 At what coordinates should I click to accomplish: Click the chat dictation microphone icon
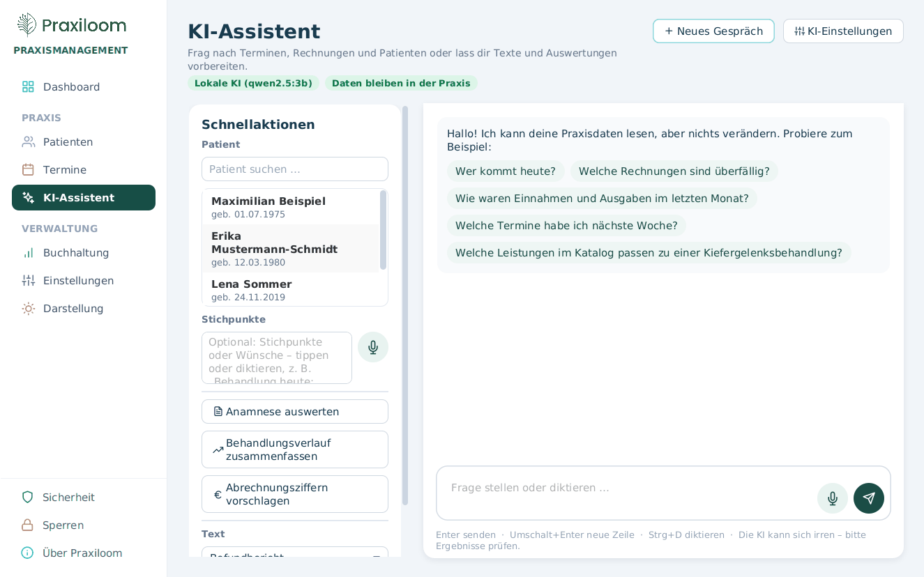833,498
